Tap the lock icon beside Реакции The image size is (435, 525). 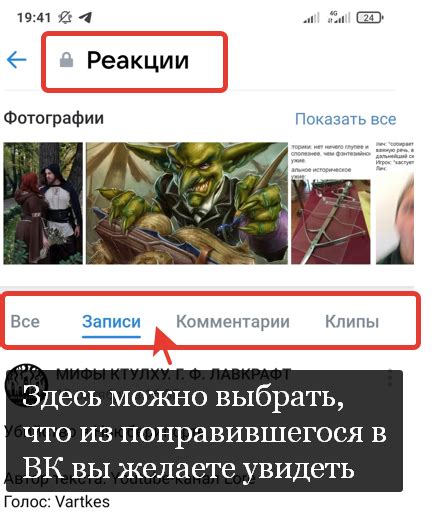point(66,60)
